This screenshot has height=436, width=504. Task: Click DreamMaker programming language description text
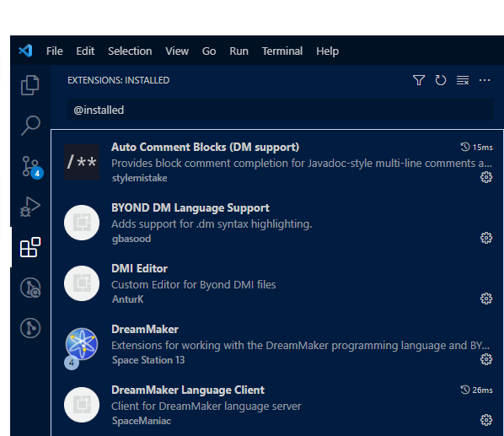300,346
